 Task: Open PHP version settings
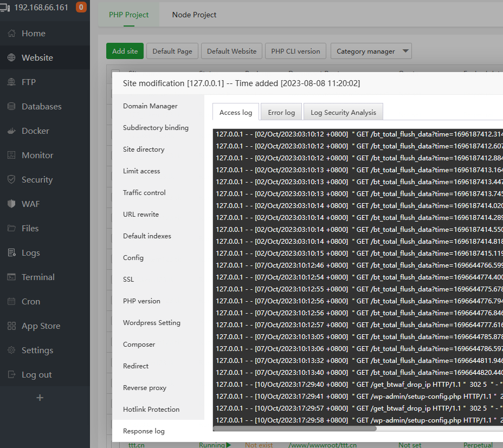[x=141, y=301]
